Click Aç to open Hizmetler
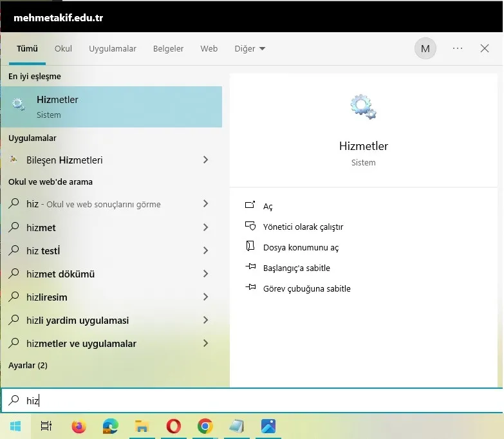The height and width of the screenshot is (439, 504). (x=268, y=207)
